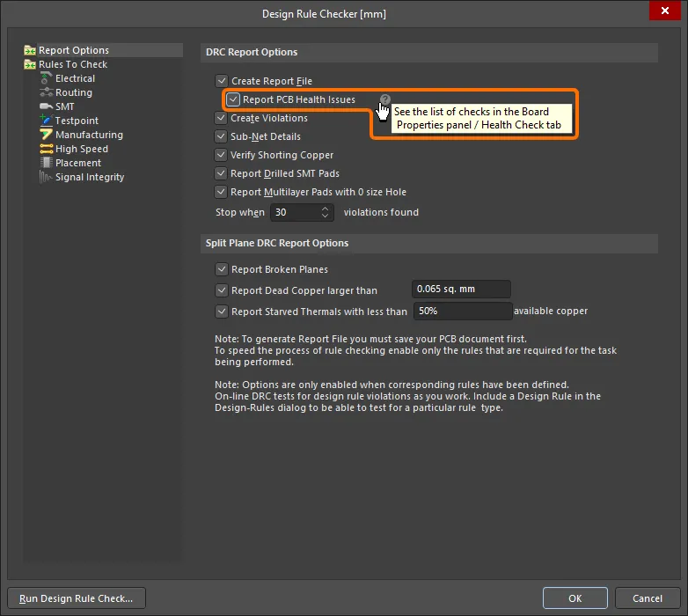Toggle Create Report File checkbox
The width and height of the screenshot is (688, 616).
coord(222,81)
